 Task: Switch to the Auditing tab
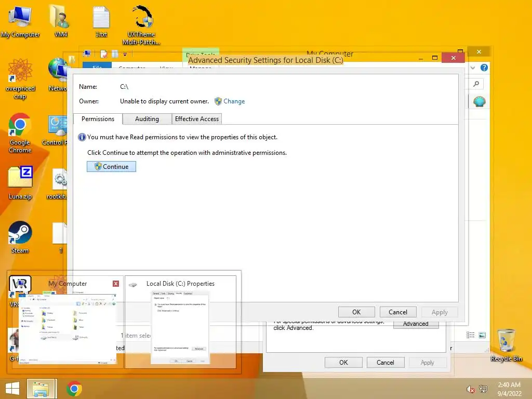point(147,119)
